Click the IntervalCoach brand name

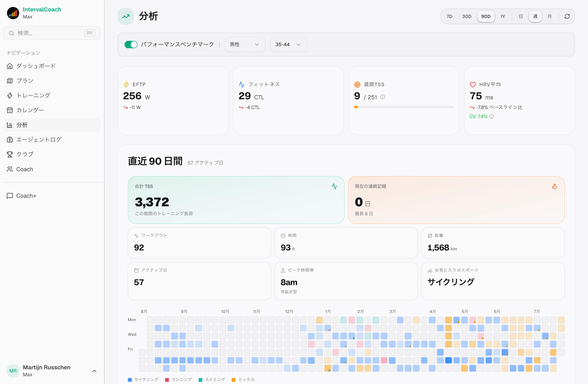pyautogui.click(x=42, y=9)
